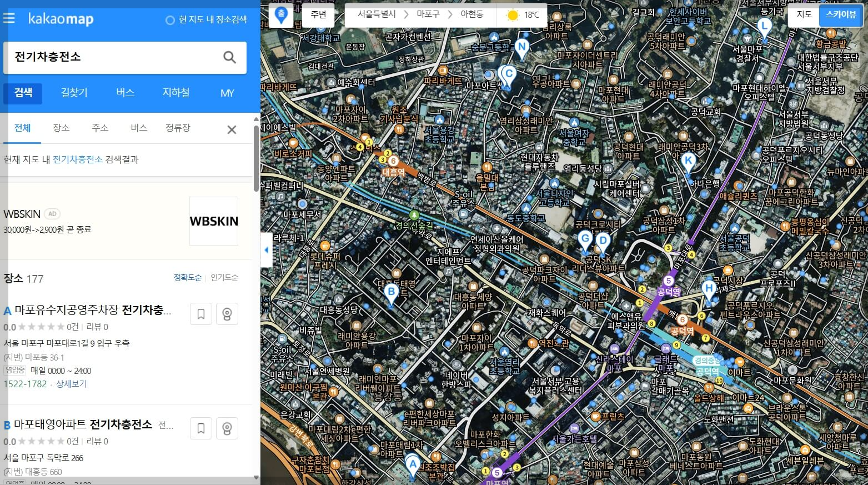
Task: Click the 을밀대본점 restaurant icon
Action: point(487,167)
